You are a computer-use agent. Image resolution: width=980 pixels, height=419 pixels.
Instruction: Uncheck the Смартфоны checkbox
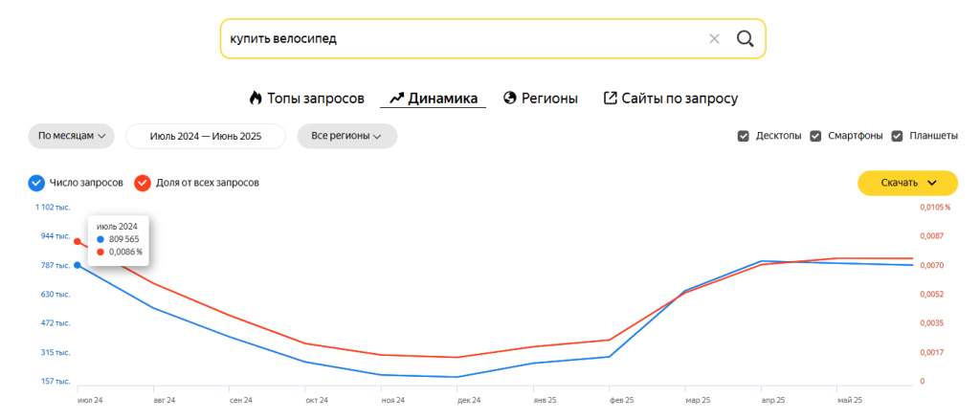point(815,136)
